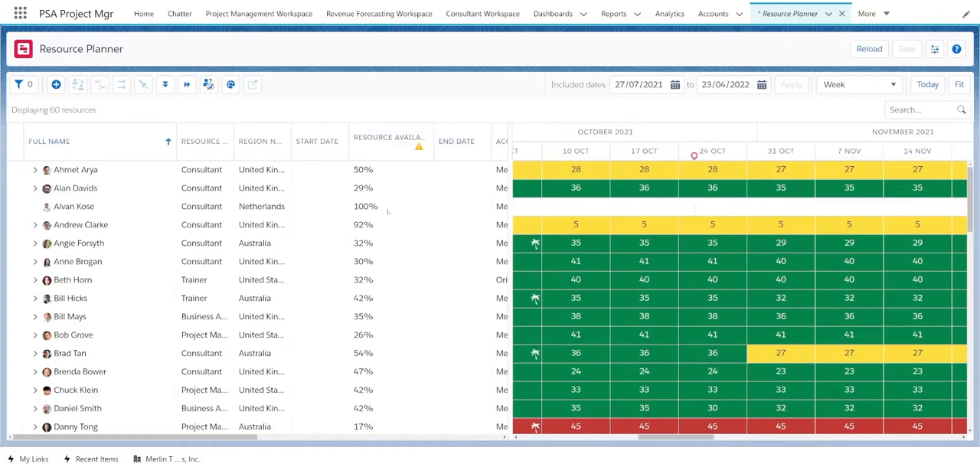
Task: Open calendar picker for end date 23/04/2022
Action: (761, 84)
